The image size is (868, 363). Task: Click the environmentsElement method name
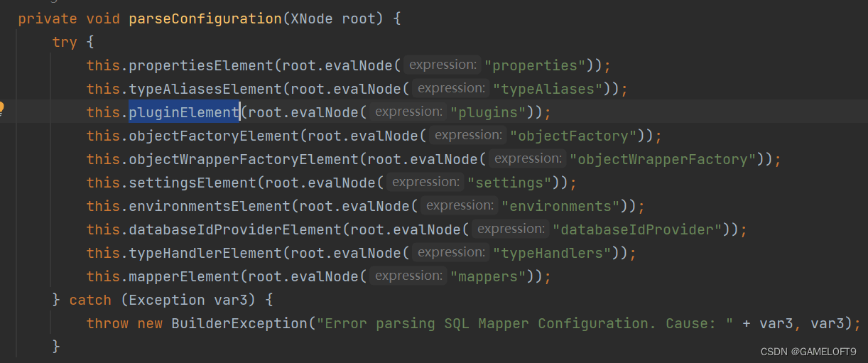[x=210, y=206]
